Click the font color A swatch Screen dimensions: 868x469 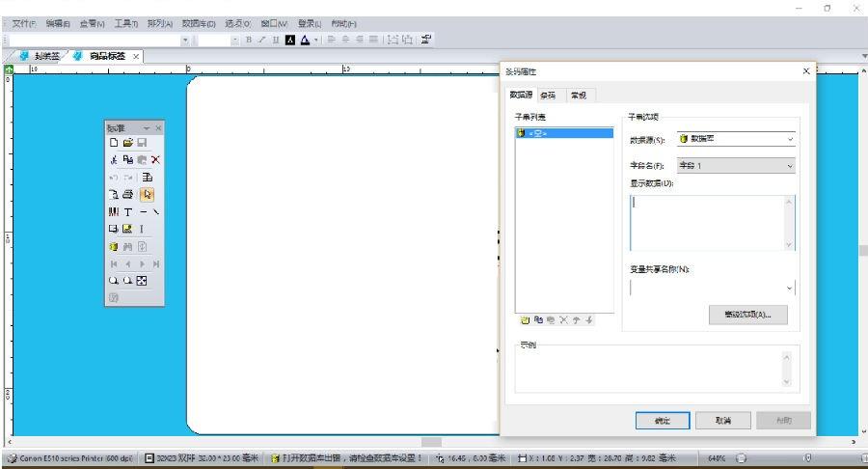click(x=305, y=40)
